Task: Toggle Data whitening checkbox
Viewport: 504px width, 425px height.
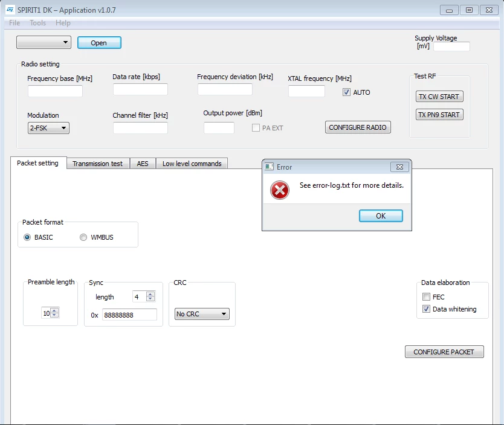Action: click(426, 309)
